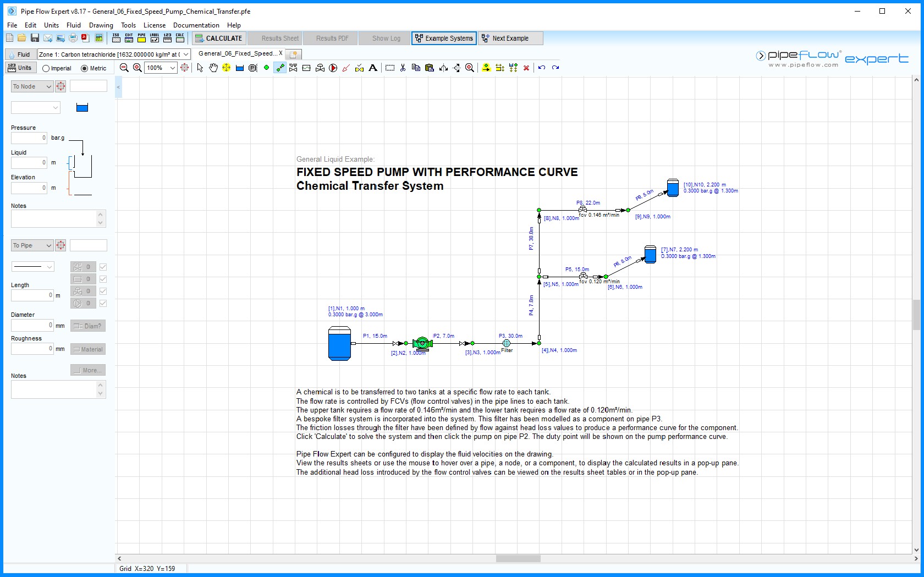Click the print icon in the toolbar
The image size is (924, 577).
point(73,38)
